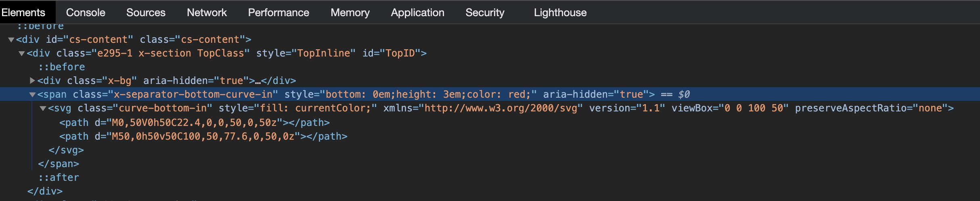This screenshot has width=980, height=201.
Task: Collapse the cs-content div node
Action: (x=11, y=40)
